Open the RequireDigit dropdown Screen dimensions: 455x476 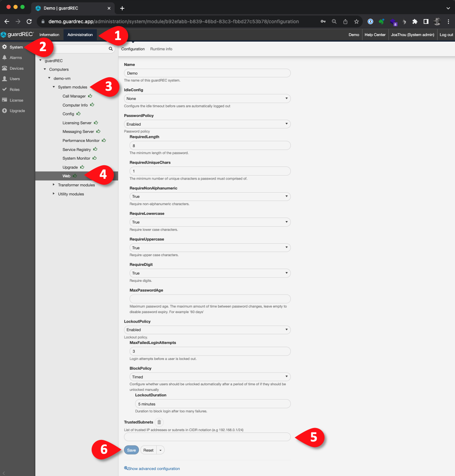[210, 273]
